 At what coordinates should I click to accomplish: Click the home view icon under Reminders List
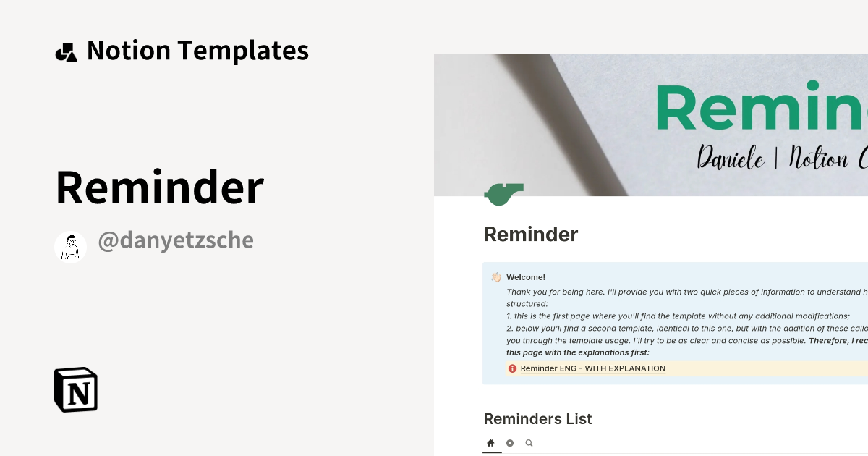(x=491, y=442)
